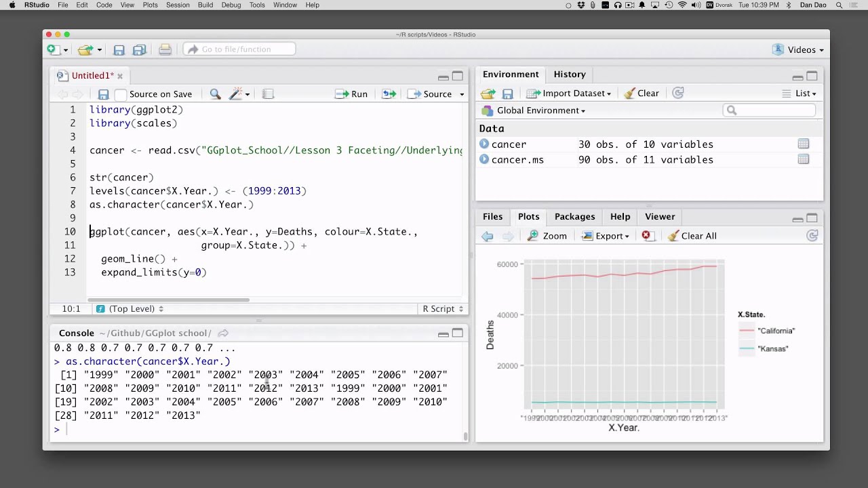
Task: Go to previous plot arrow
Action: pyautogui.click(x=487, y=236)
